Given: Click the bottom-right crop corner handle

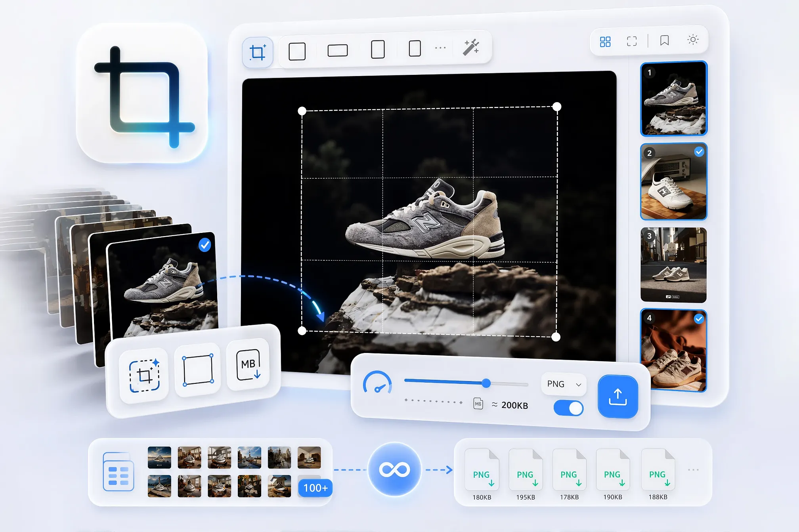Looking at the screenshot, I should 556,337.
